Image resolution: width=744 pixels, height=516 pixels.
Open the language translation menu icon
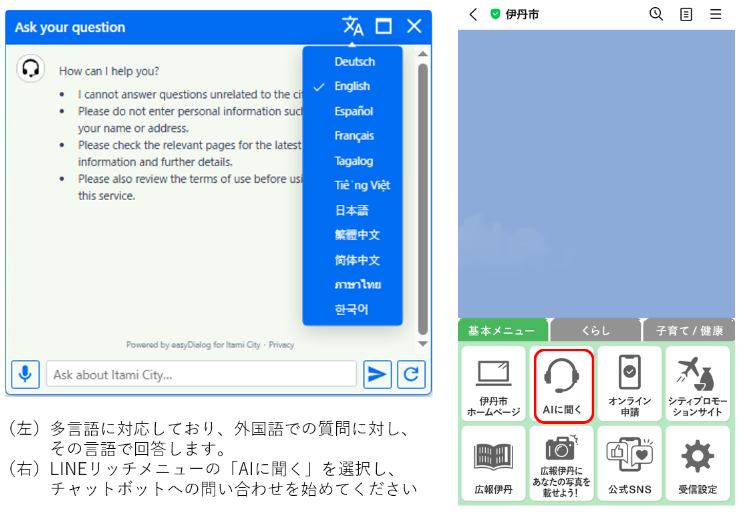[x=353, y=26]
